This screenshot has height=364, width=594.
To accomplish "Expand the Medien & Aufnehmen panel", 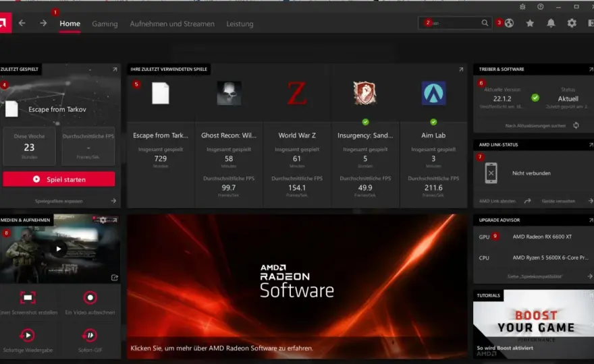I will coord(115,220).
